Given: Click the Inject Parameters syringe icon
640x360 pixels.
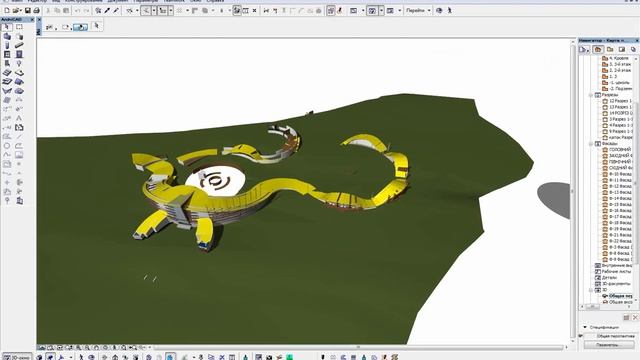Looking at the screenshot, I should 116,11.
